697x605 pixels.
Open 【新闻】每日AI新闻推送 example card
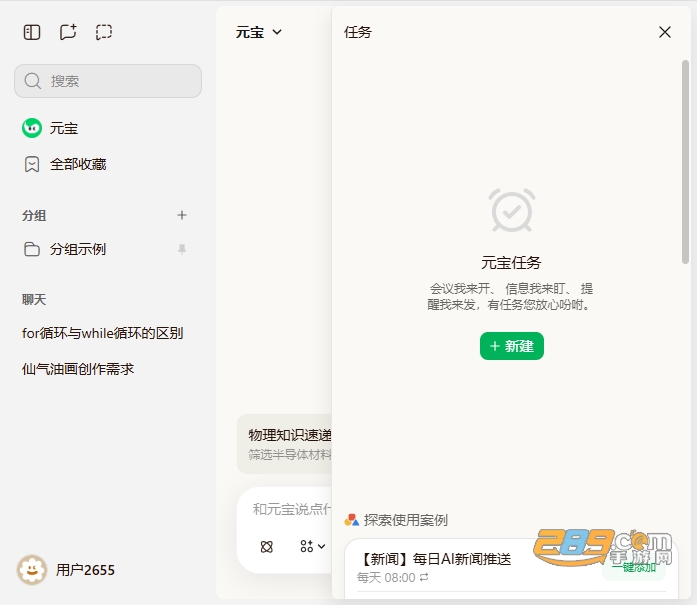pyautogui.click(x=511, y=570)
